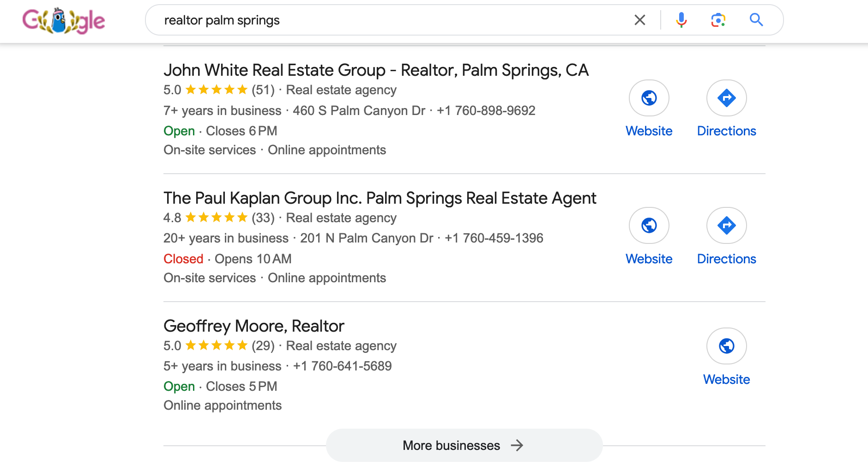The height and width of the screenshot is (473, 868).
Task: Open Paul Kaplan Group website icon
Action: click(x=649, y=225)
